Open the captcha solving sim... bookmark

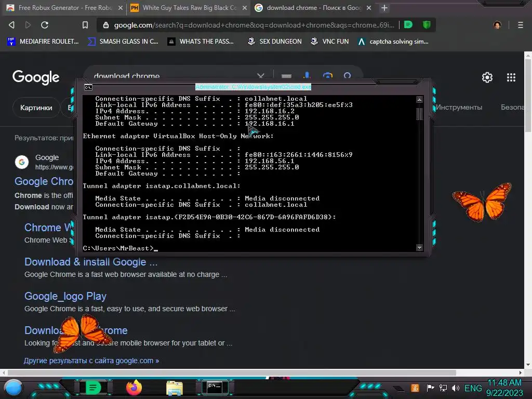tap(393, 42)
